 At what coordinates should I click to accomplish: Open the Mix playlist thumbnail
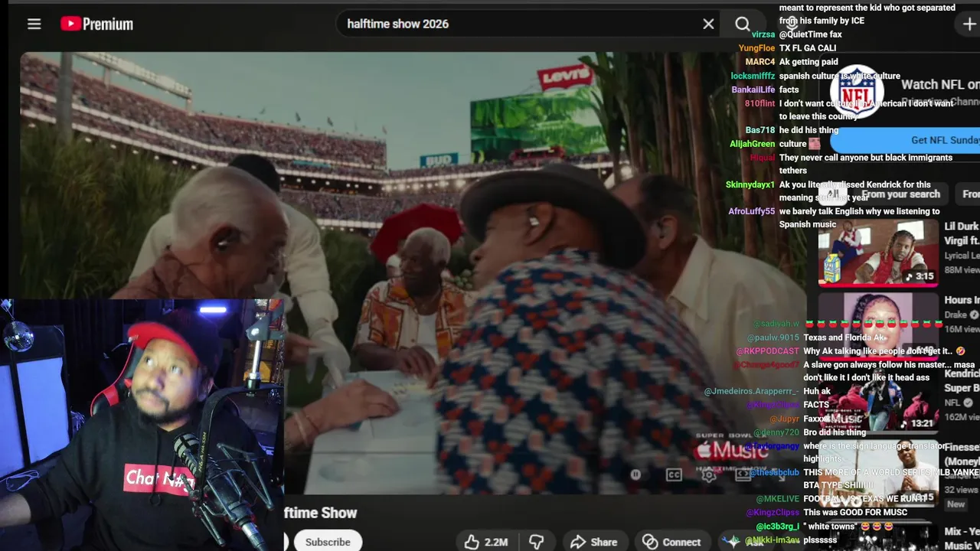point(878,537)
